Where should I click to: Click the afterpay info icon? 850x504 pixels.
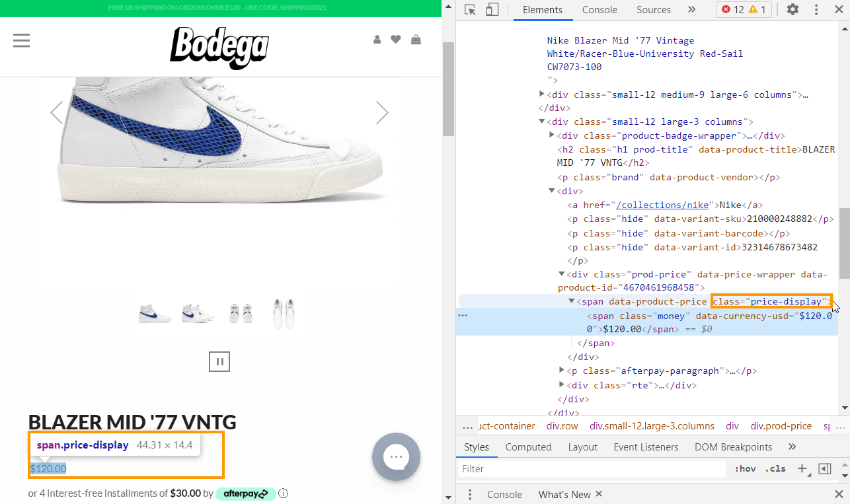point(284,493)
